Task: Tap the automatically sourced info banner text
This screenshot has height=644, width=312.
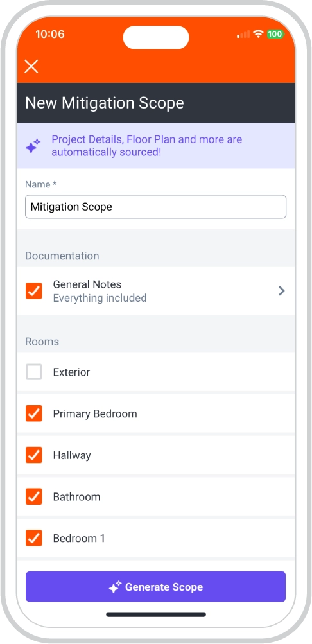Action: tap(147, 146)
